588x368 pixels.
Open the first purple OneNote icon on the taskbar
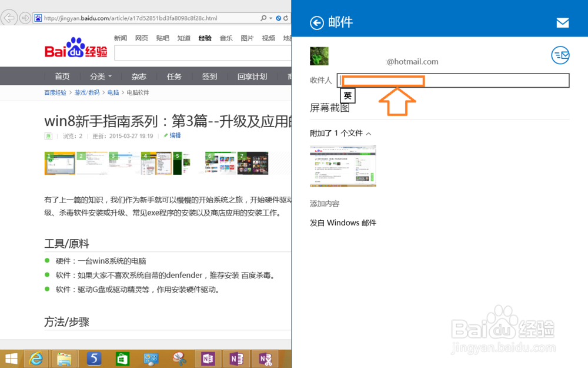click(x=208, y=359)
